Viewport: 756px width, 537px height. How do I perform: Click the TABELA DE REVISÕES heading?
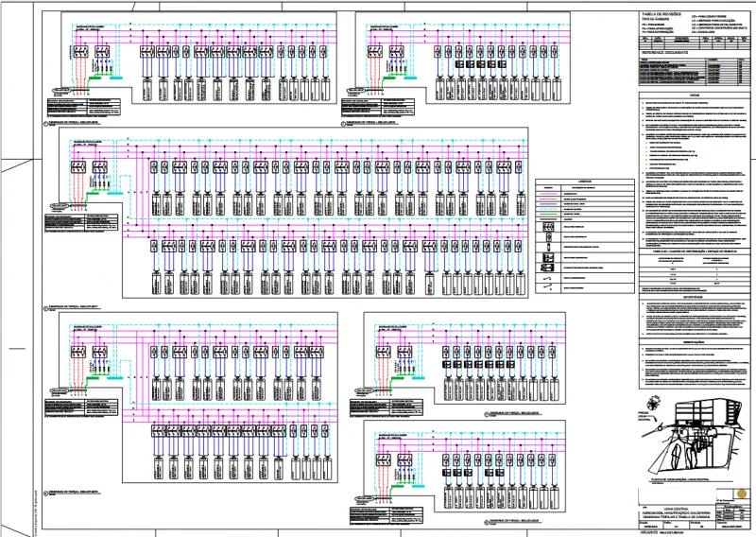(661, 16)
